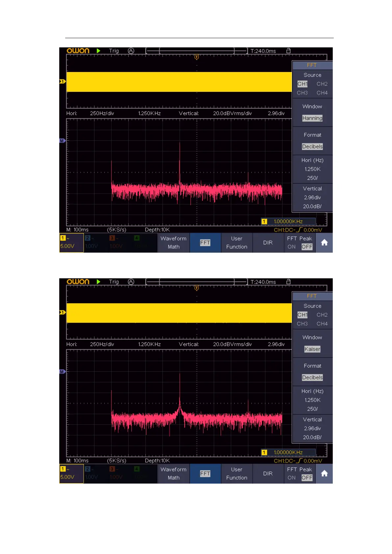Click yellow channel 1 level marker, Kaiser screen
The width and height of the screenshot is (392, 554).
(x=63, y=312)
